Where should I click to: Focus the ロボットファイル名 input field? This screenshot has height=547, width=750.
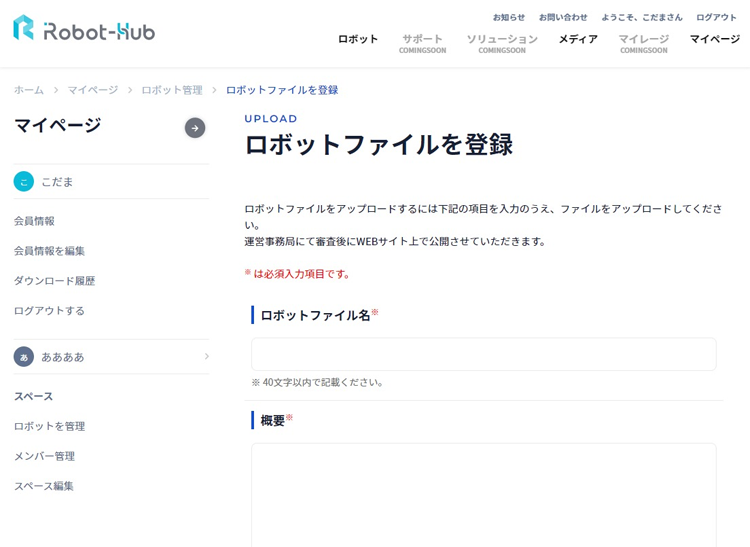484,354
